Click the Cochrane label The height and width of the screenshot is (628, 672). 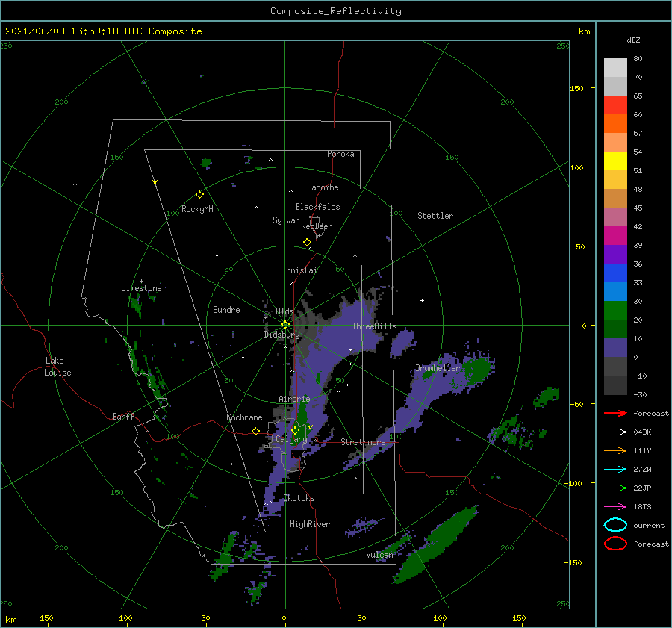coord(244,417)
